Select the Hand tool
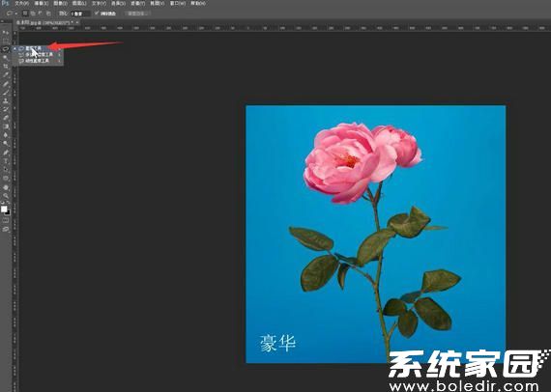 [x=5, y=187]
